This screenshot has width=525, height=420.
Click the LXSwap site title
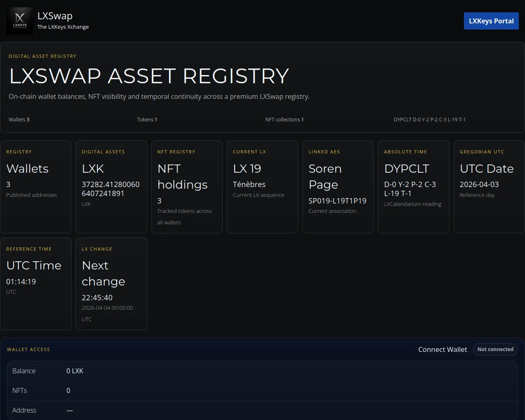(55, 16)
